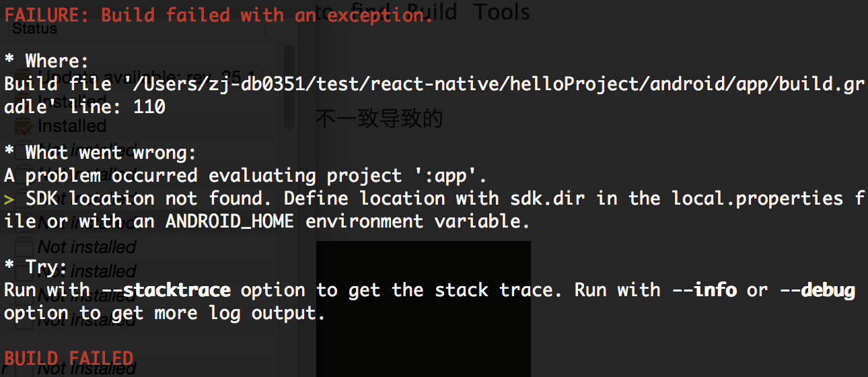Click the asterisk bullet before 'What went wrong:'

(x=9, y=152)
